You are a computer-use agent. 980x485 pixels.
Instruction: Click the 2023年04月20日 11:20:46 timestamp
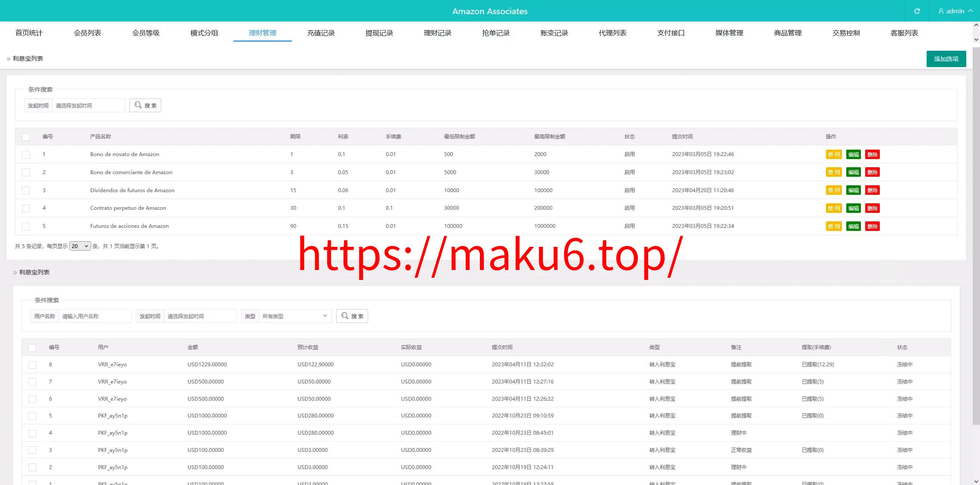click(703, 190)
